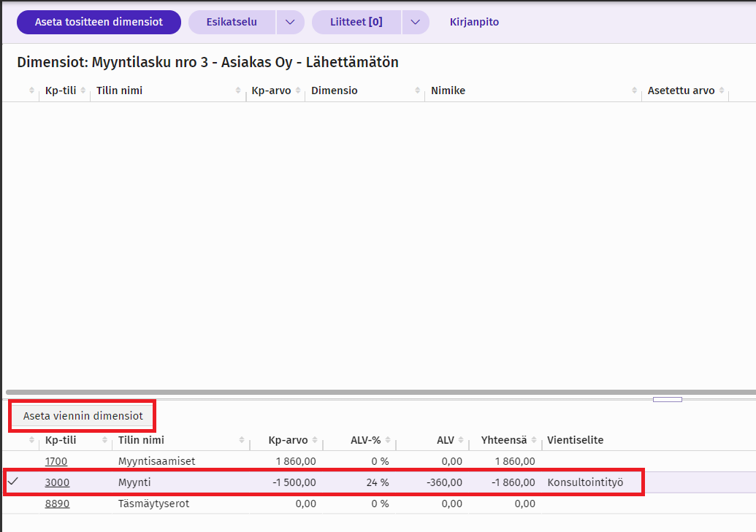756x532 pixels.
Task: Sort lower table first column arrows
Action: pos(32,440)
